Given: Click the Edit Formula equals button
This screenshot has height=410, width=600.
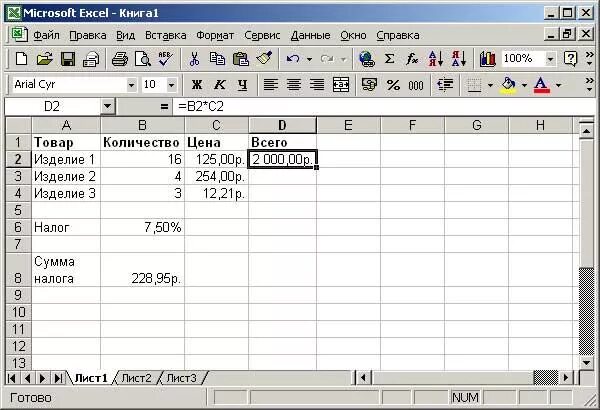Looking at the screenshot, I should tap(164, 106).
